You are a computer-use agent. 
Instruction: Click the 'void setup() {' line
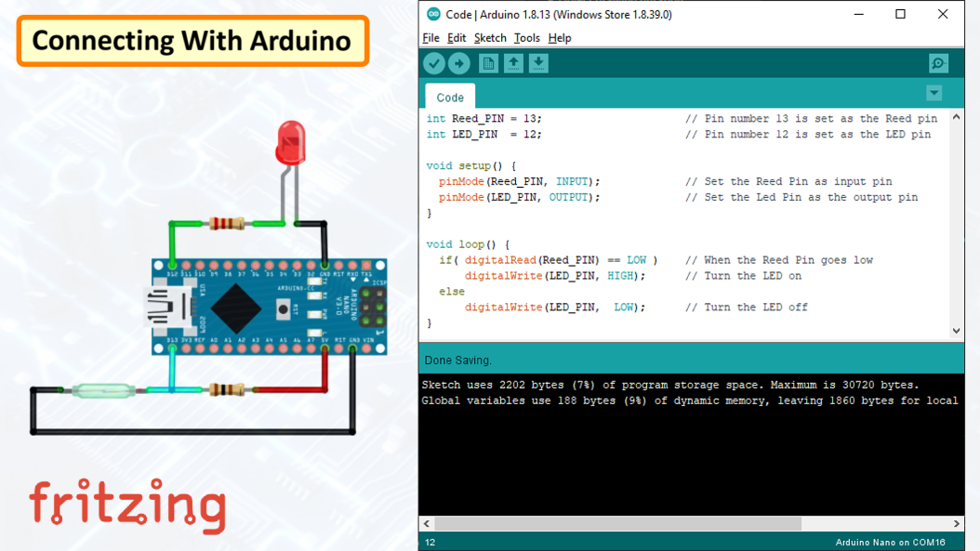coord(471,166)
